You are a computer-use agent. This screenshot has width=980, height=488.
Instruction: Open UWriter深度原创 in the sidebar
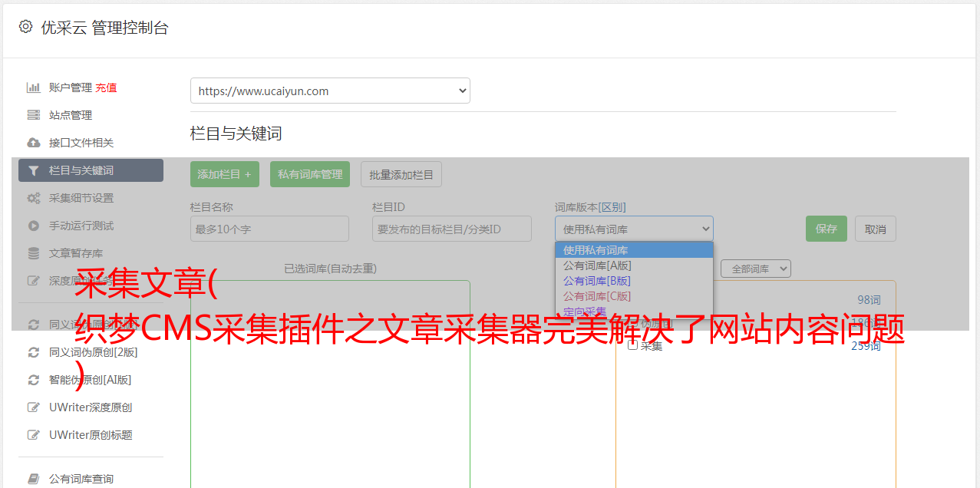91,407
